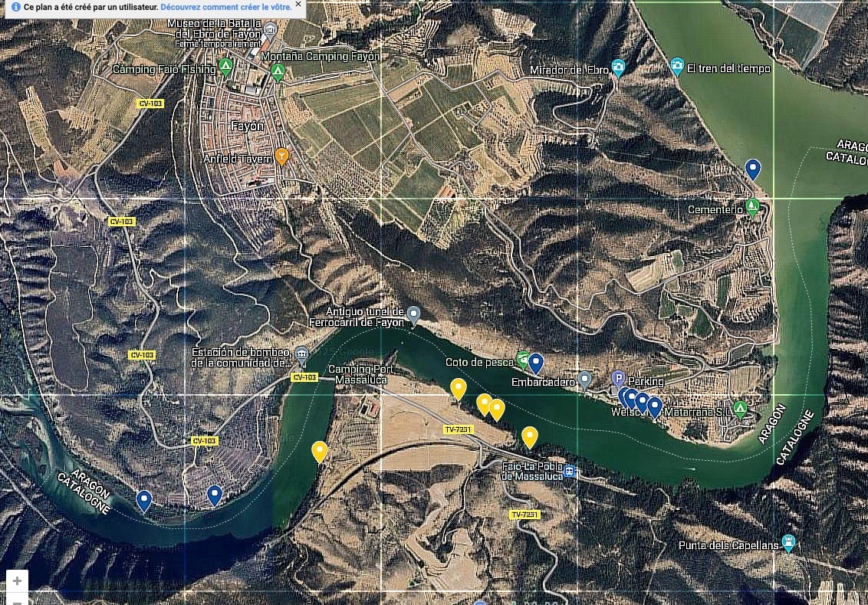Viewport: 868px width, 605px height.
Task: Open the Anfield Tavern bar marker
Action: click(x=281, y=157)
